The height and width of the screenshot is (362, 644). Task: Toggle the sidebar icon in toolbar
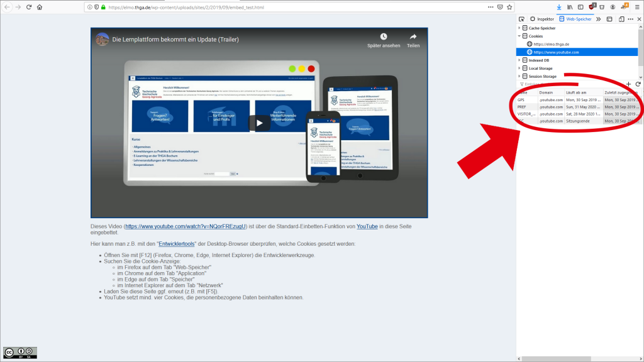(580, 7)
